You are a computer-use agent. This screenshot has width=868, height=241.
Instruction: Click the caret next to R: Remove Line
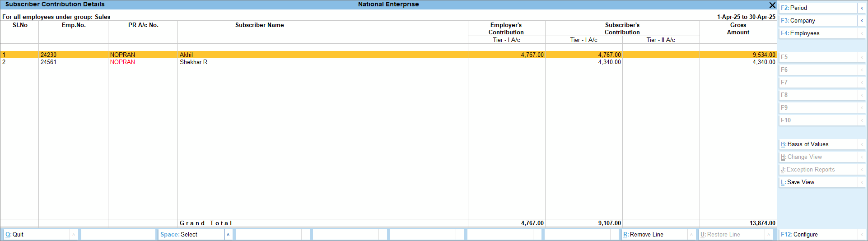click(x=691, y=235)
